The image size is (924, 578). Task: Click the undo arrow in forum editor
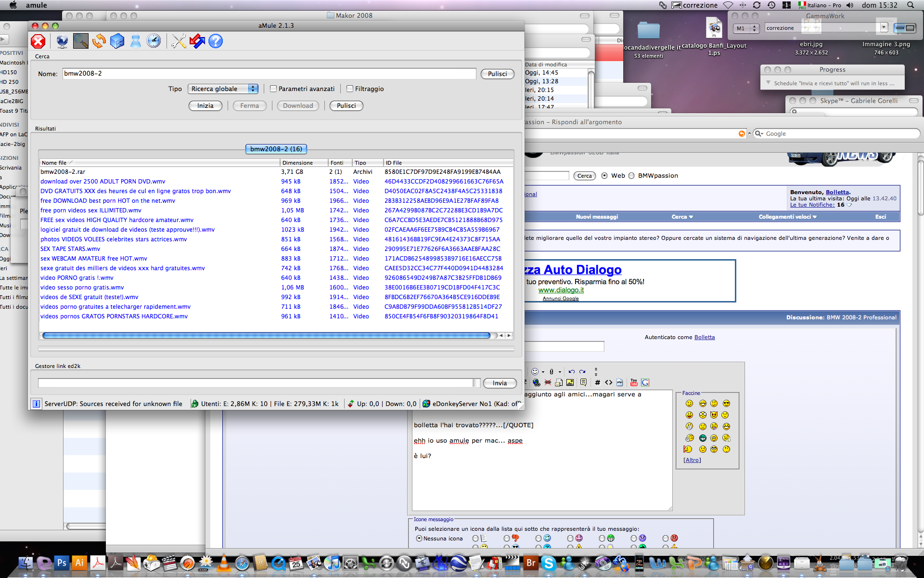point(572,372)
